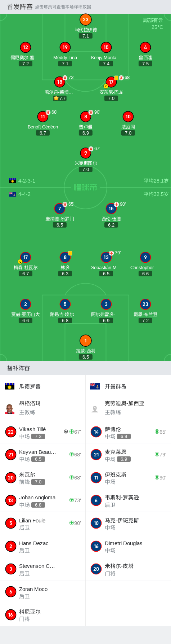The width and height of the screenshot is (171, 644).
Task: Open substitute goalkeeper 科尼亚尔 number 16
Action: point(11,615)
